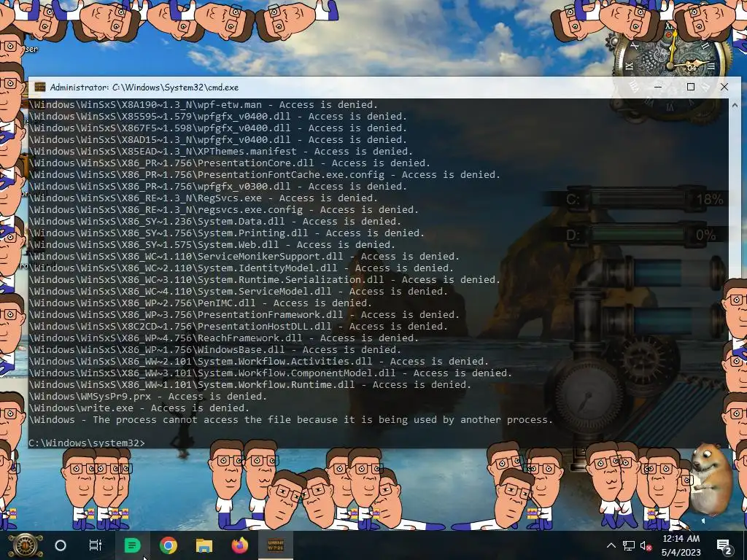Click the round pressure gauge gadget
Viewport: 747px width, 560px height.
pos(587,397)
